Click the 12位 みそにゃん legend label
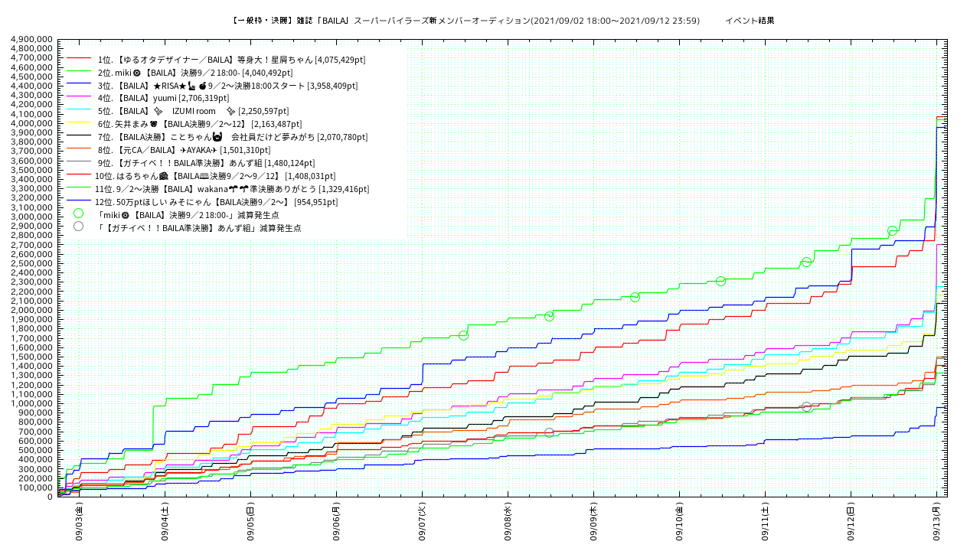The image size is (980, 551). tap(216, 202)
